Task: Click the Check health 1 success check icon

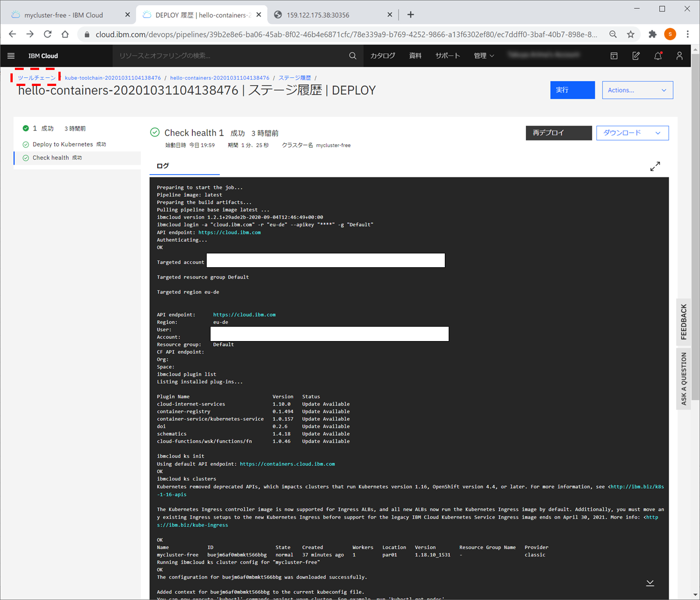Action: click(x=155, y=132)
